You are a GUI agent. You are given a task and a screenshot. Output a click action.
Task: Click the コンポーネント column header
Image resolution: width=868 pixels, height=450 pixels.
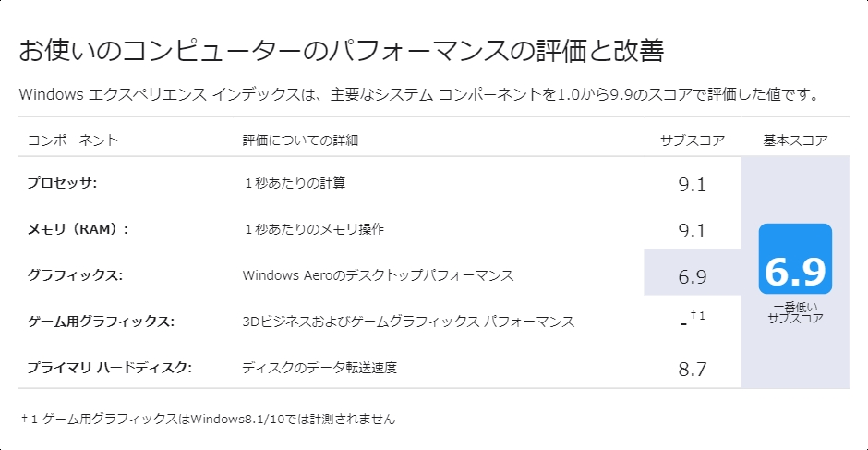(x=73, y=140)
